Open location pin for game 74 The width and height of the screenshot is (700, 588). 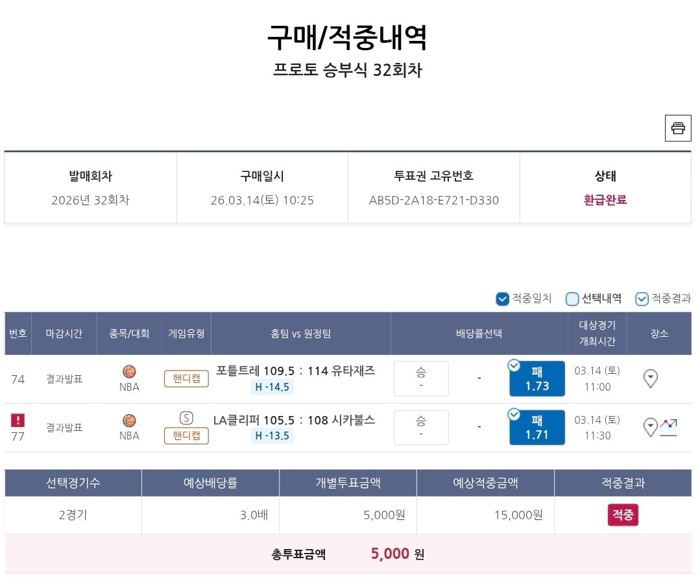[650, 378]
